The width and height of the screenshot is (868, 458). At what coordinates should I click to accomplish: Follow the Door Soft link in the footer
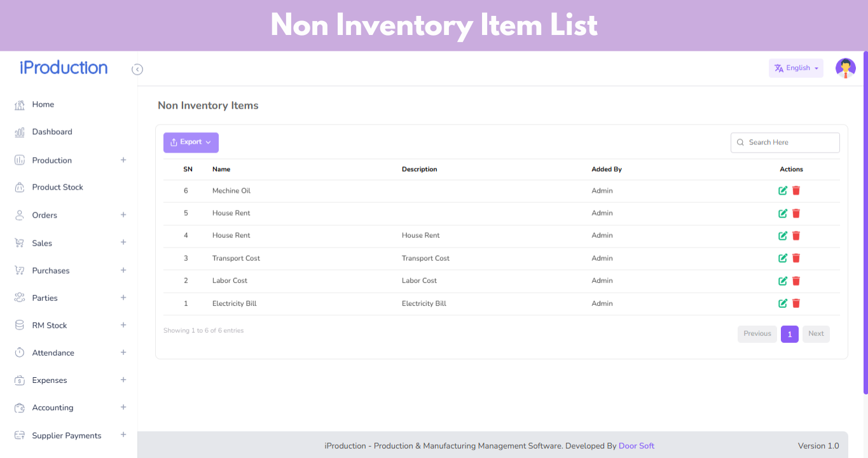[637, 446]
